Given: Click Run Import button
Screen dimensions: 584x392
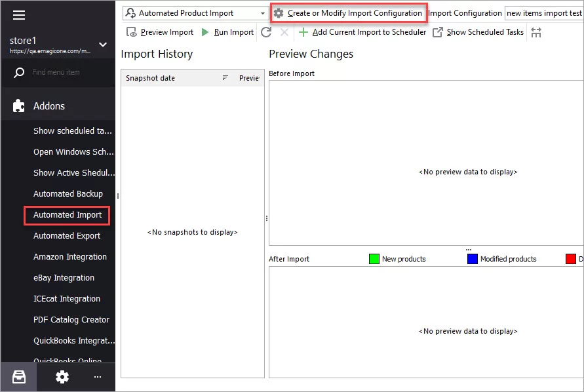Looking at the screenshot, I should (227, 32).
